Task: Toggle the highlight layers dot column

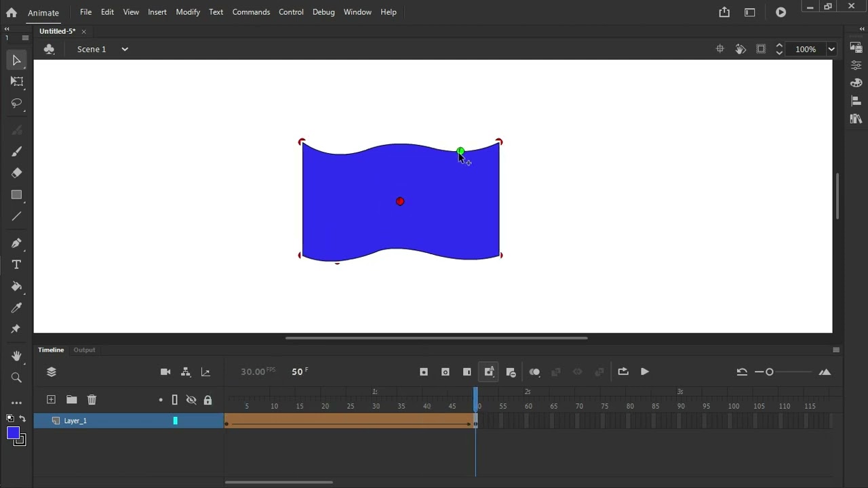Action: [x=161, y=400]
